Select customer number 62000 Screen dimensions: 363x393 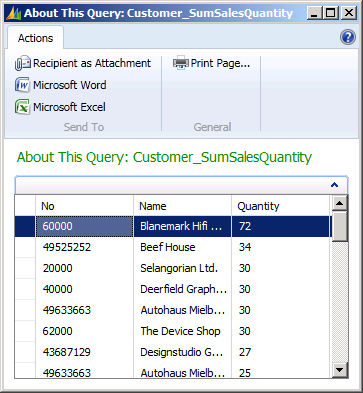point(84,331)
